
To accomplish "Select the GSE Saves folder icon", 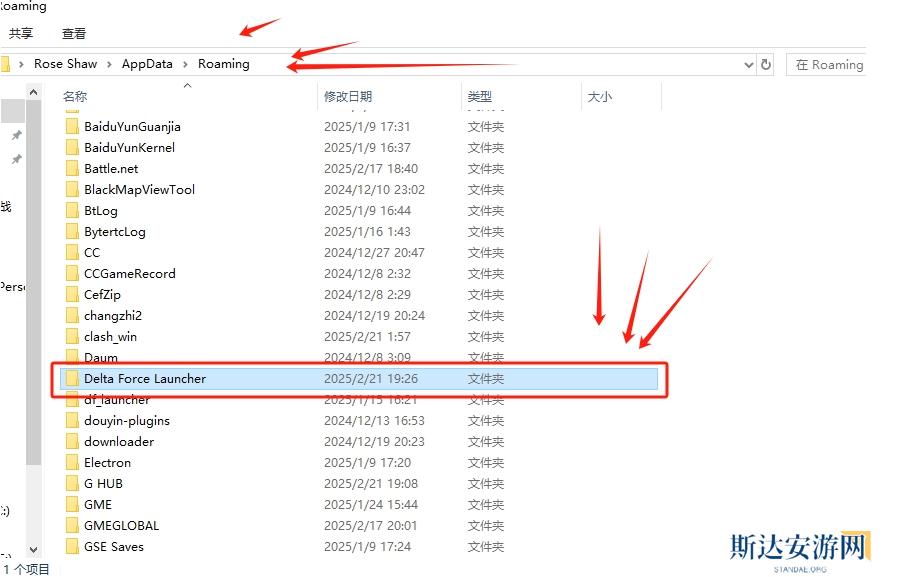I will pyautogui.click(x=72, y=547).
